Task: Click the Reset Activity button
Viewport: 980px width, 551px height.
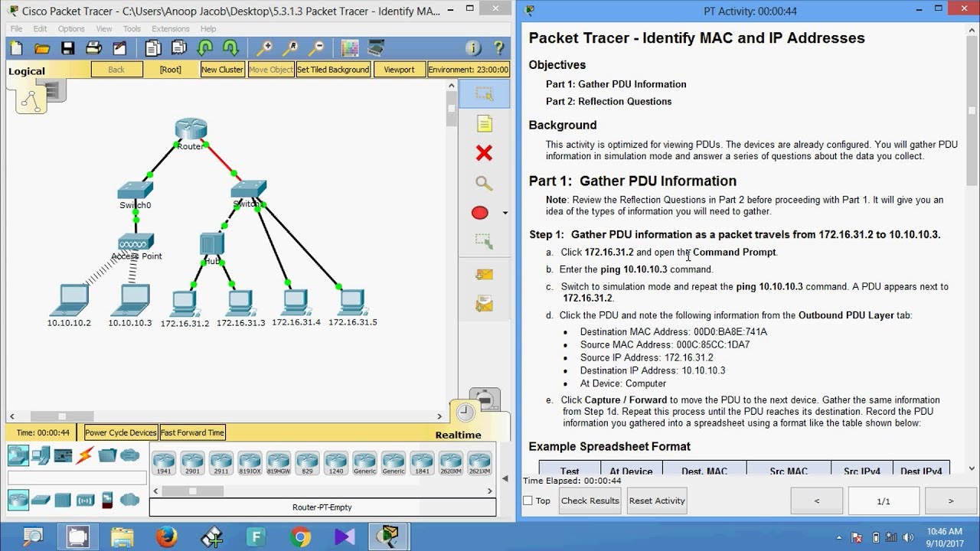Action: [657, 500]
